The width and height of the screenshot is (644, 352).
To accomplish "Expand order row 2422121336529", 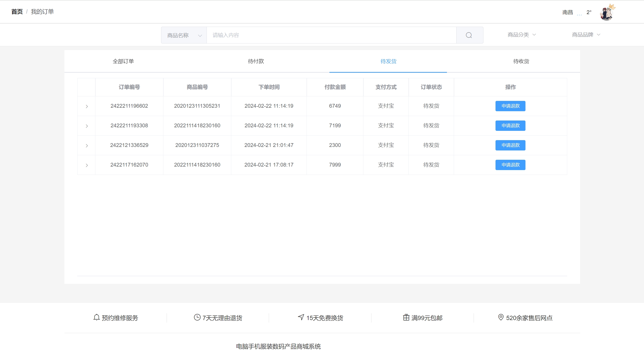I will [87, 146].
